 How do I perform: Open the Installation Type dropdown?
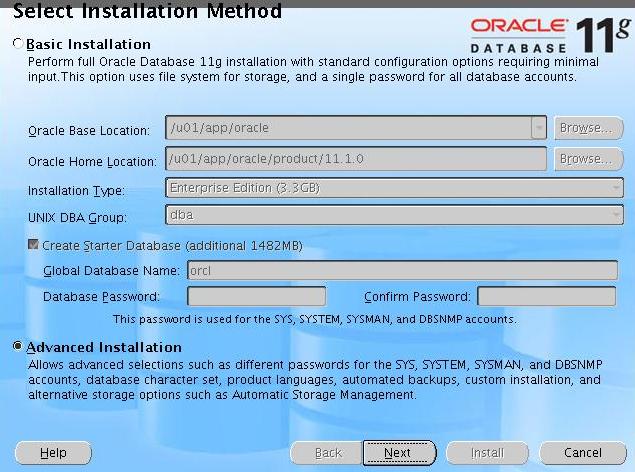(394, 188)
